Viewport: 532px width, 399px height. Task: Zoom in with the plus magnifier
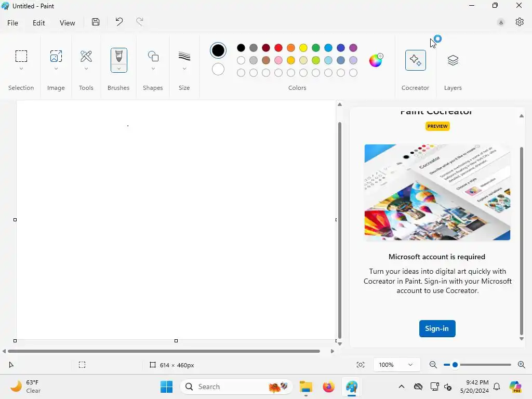point(522,365)
